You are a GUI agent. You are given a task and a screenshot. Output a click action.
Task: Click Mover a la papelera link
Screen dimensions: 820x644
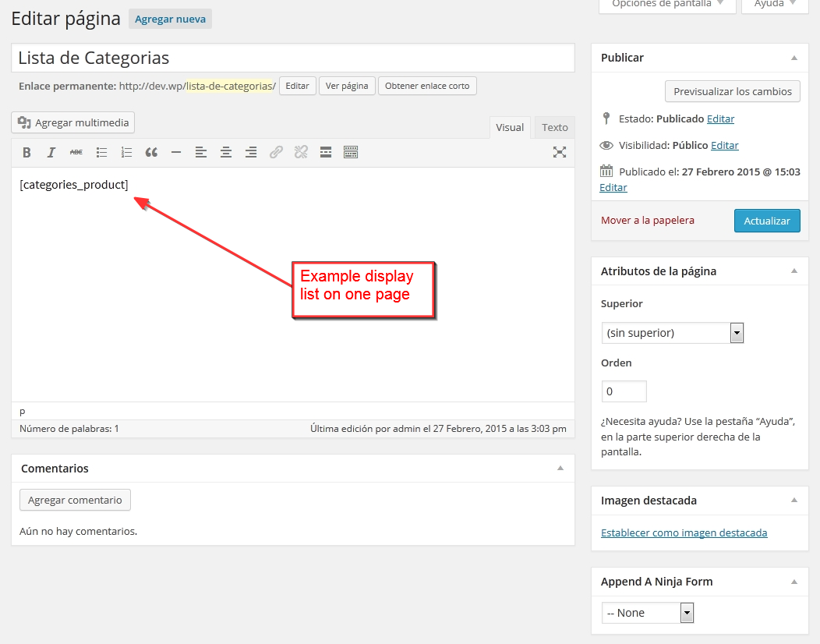pos(648,220)
